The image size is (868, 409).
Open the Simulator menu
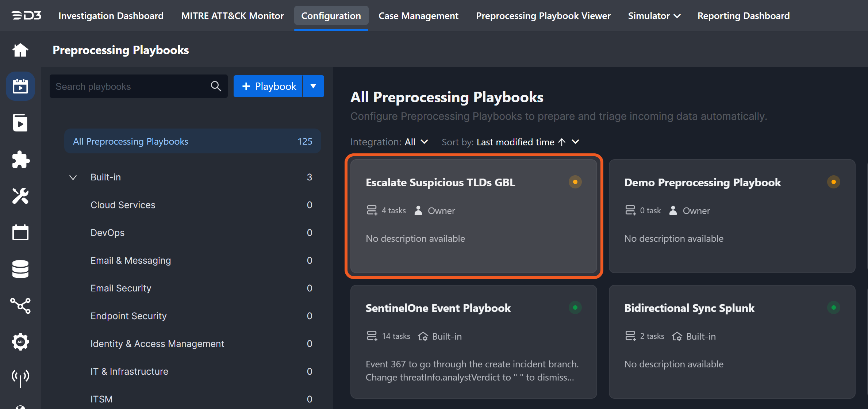(654, 16)
